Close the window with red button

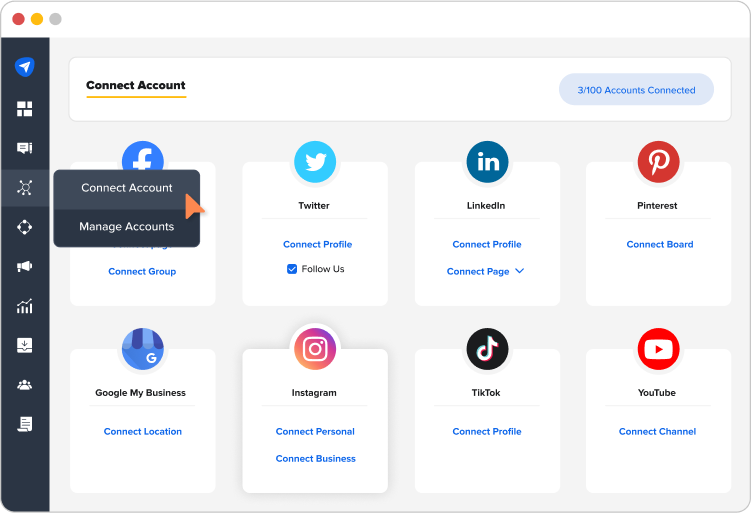pos(18,19)
